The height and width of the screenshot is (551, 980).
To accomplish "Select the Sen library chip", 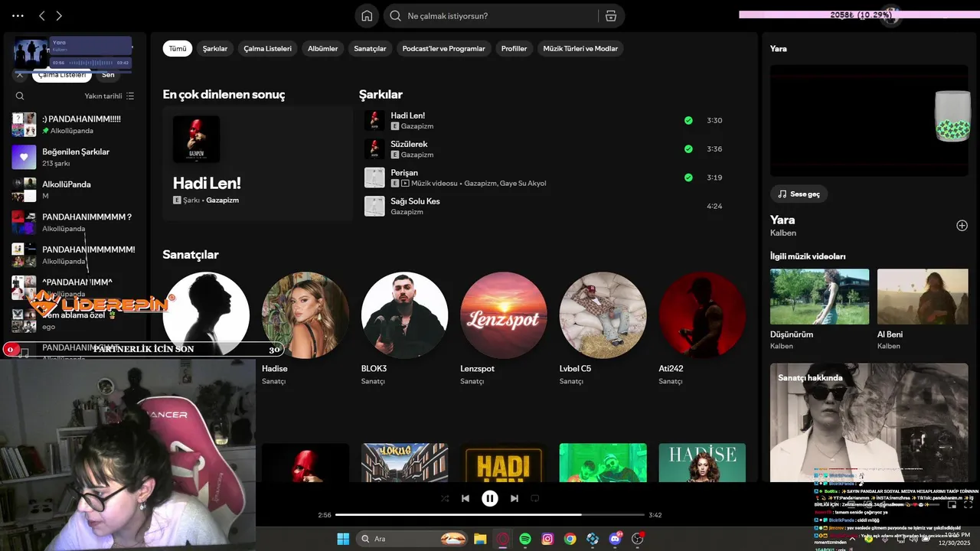I will pyautogui.click(x=108, y=75).
